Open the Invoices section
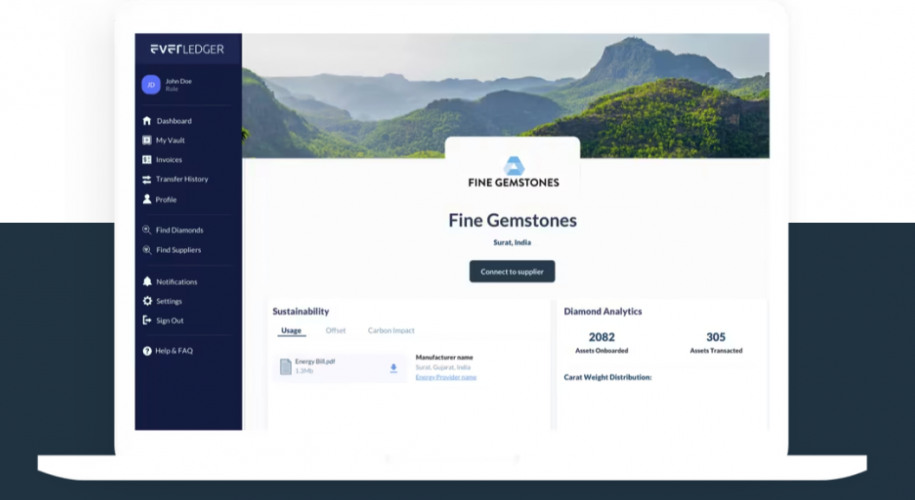 point(169,159)
